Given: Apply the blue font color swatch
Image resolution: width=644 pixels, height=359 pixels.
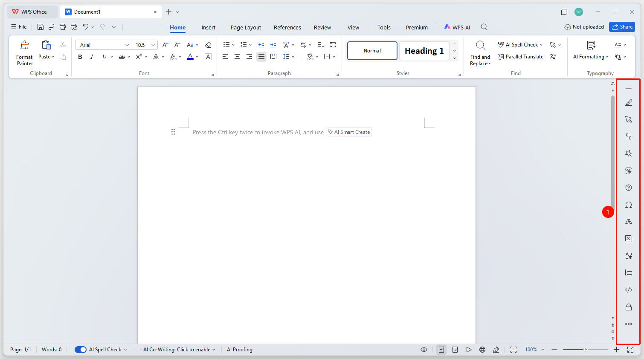Looking at the screenshot, I should tap(190, 57).
